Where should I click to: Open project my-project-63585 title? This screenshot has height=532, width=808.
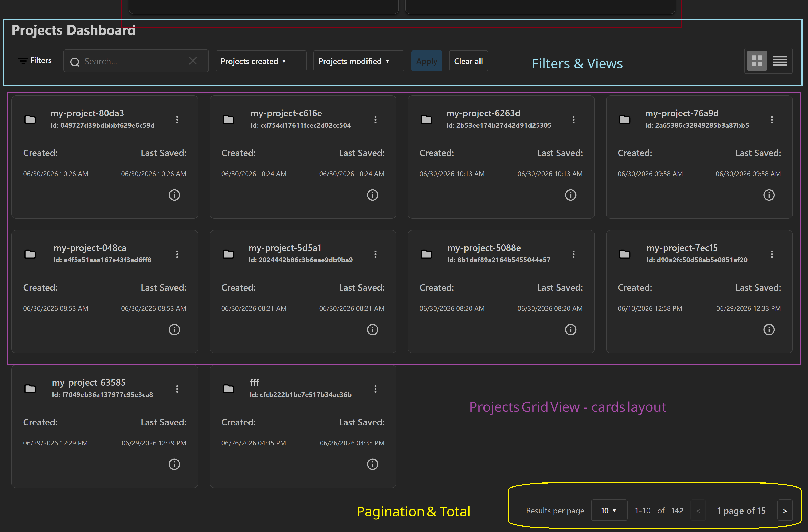coord(89,382)
